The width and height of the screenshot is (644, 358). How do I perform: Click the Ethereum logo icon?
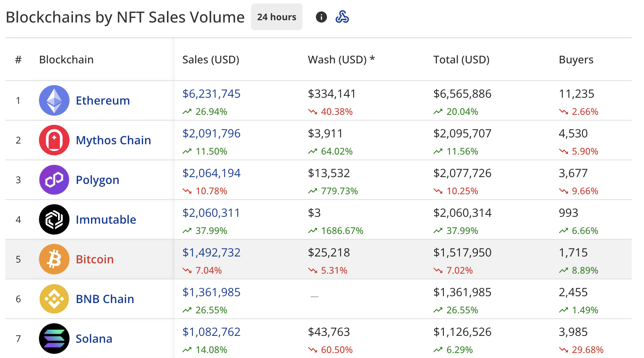54,100
